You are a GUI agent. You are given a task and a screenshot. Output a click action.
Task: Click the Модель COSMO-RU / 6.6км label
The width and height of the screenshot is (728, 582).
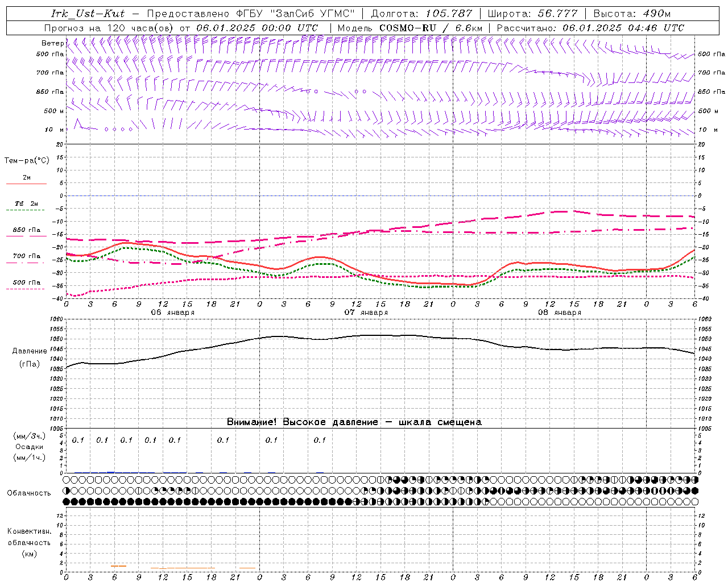point(410,28)
